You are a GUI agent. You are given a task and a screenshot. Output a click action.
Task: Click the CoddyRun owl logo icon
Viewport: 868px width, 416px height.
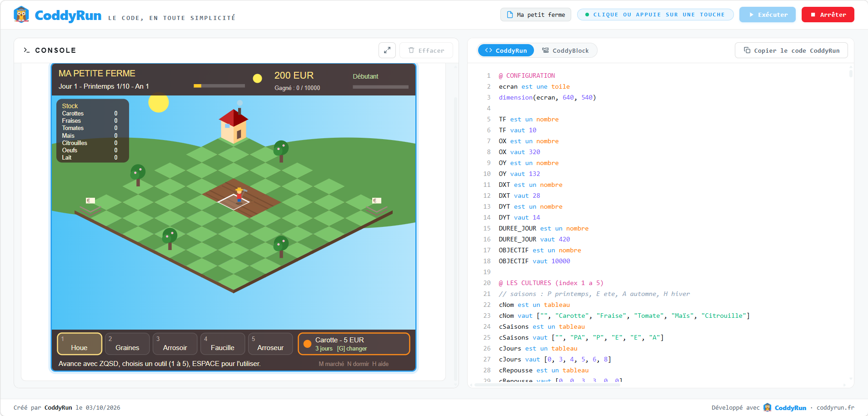21,15
